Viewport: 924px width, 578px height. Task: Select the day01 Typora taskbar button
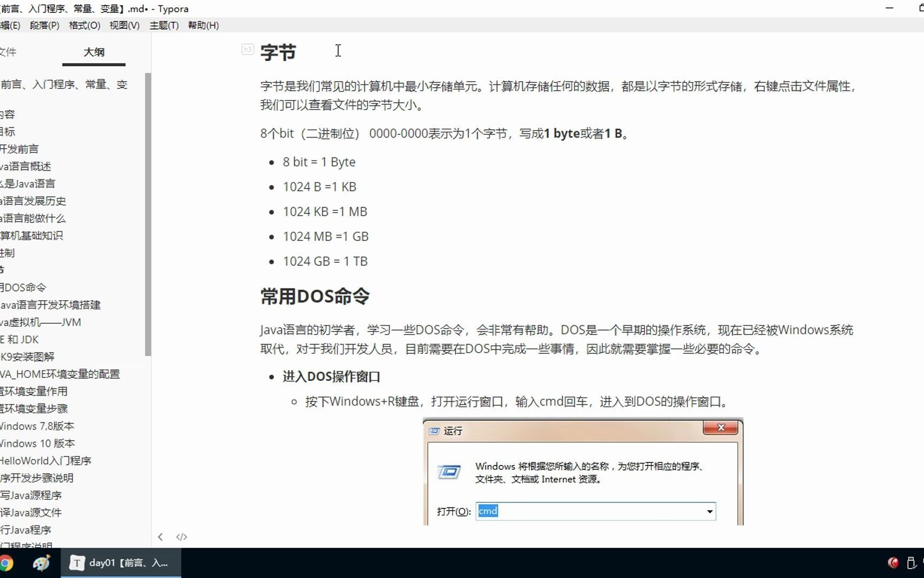point(121,563)
